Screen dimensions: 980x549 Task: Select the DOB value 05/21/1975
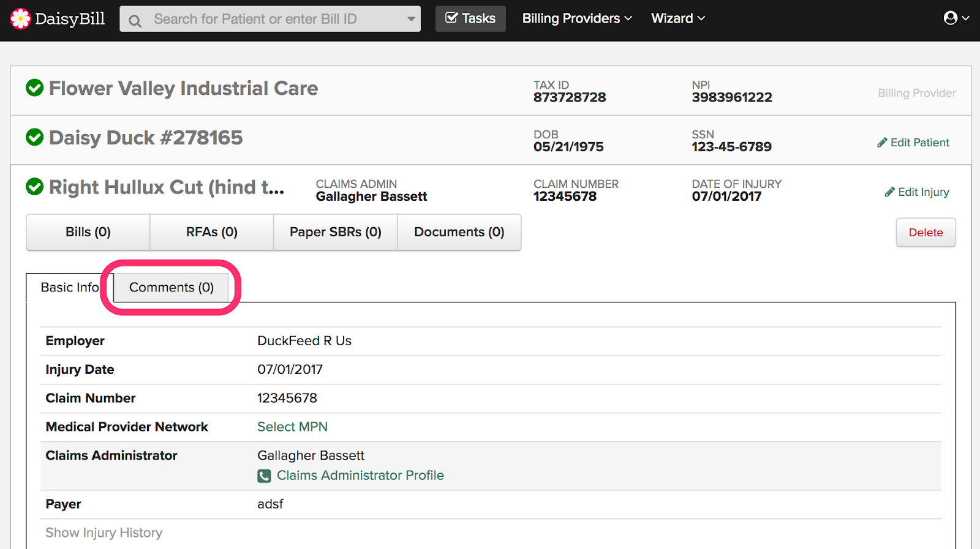(x=568, y=147)
